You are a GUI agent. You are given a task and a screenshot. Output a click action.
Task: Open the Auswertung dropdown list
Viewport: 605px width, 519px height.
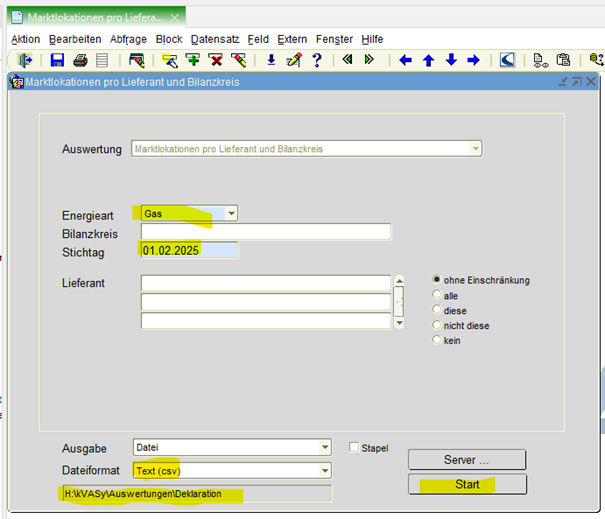tap(475, 149)
